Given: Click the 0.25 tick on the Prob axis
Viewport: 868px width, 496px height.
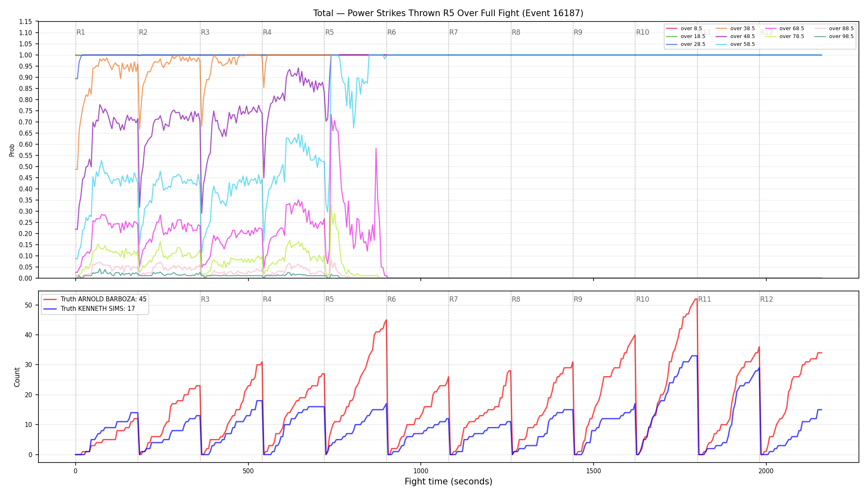Looking at the screenshot, I should [26, 223].
